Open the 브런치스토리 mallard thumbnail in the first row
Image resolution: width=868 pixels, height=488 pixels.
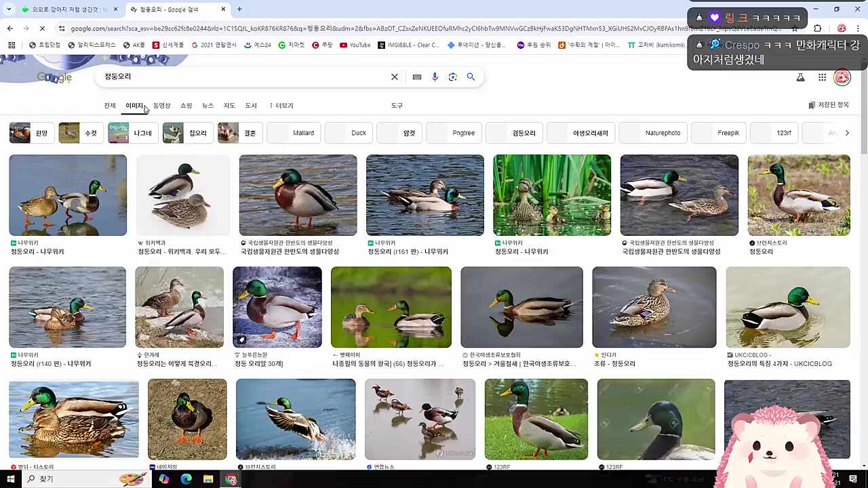coord(799,195)
